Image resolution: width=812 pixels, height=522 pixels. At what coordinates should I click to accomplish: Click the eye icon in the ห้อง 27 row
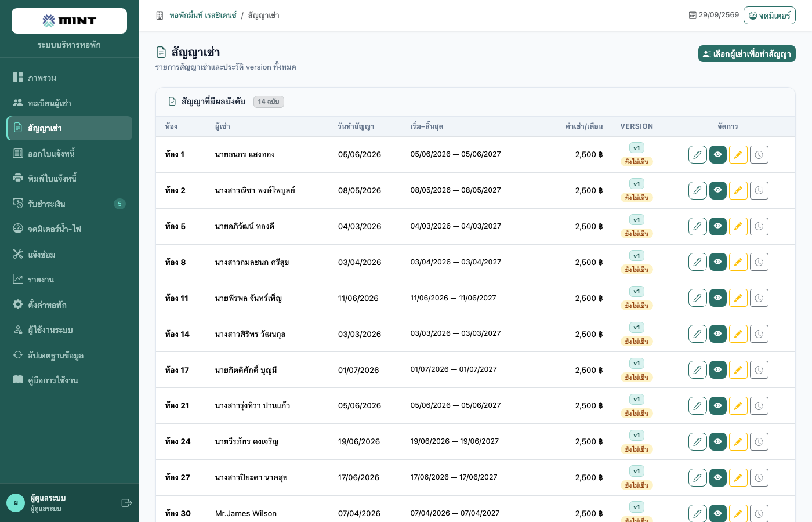click(x=718, y=478)
